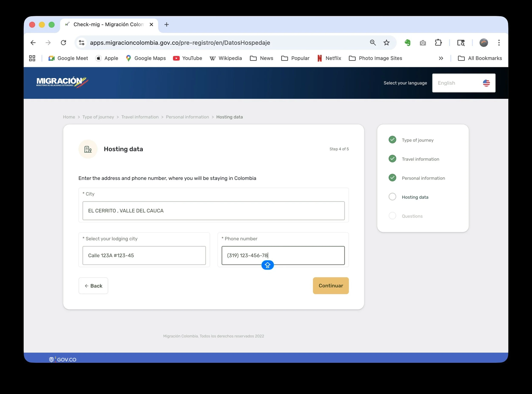Image resolution: width=532 pixels, height=394 pixels.
Task: Open the Check-mig browser tab
Action: 109,25
